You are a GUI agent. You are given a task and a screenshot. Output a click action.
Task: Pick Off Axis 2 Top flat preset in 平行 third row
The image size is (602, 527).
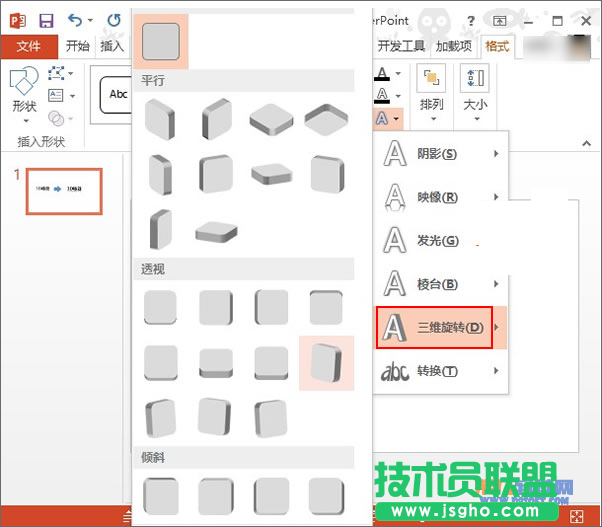[216, 232]
